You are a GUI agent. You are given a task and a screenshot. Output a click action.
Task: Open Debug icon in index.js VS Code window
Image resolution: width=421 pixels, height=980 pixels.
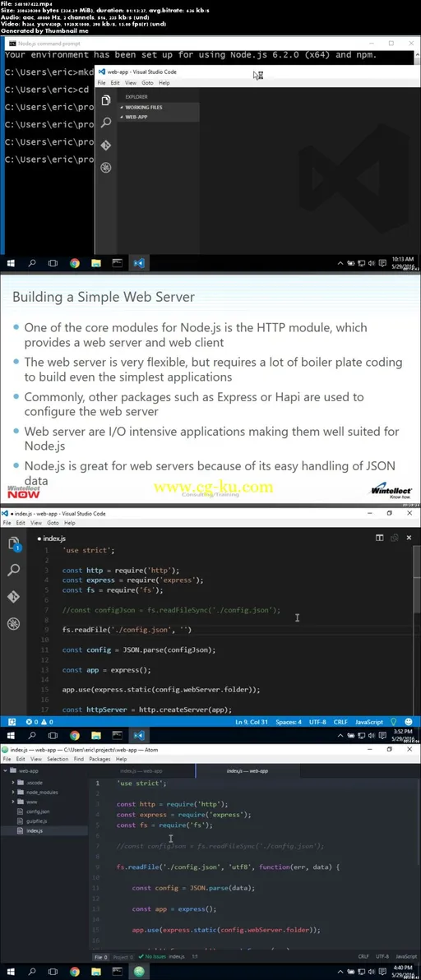pos(14,623)
